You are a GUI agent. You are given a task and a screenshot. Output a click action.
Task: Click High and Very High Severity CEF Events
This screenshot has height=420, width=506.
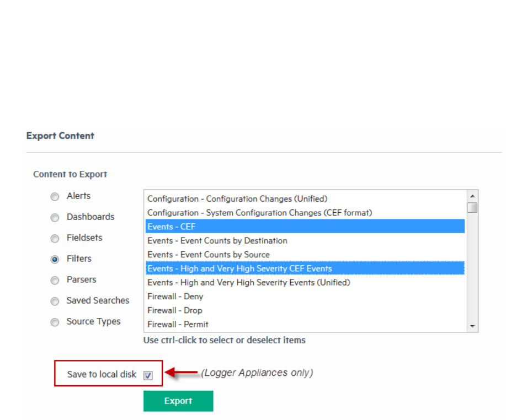[x=239, y=268]
